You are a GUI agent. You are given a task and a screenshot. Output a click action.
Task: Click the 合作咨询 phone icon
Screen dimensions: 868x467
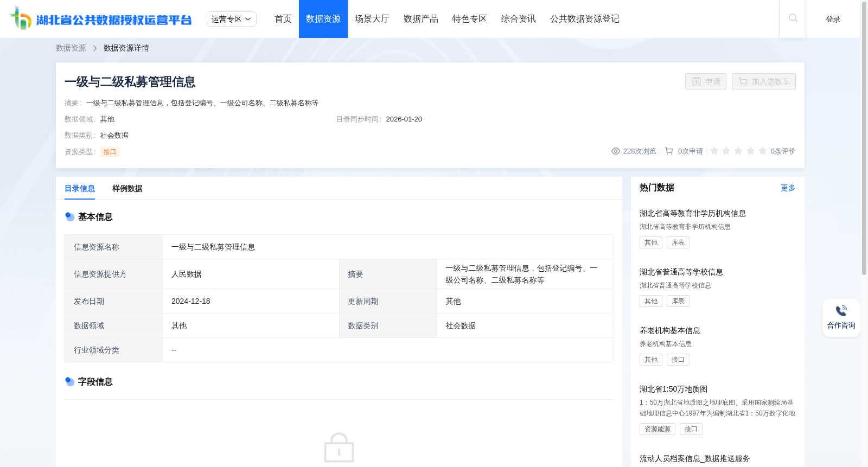[841, 311]
